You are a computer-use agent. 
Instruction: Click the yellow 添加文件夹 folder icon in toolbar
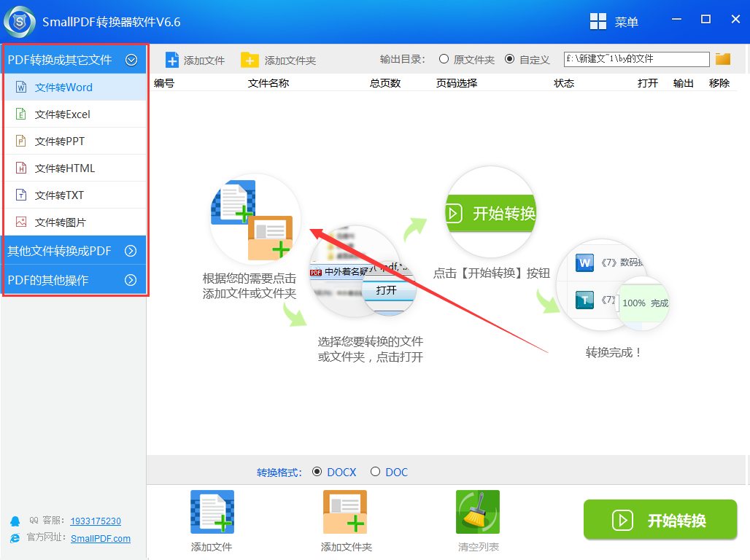(250, 60)
